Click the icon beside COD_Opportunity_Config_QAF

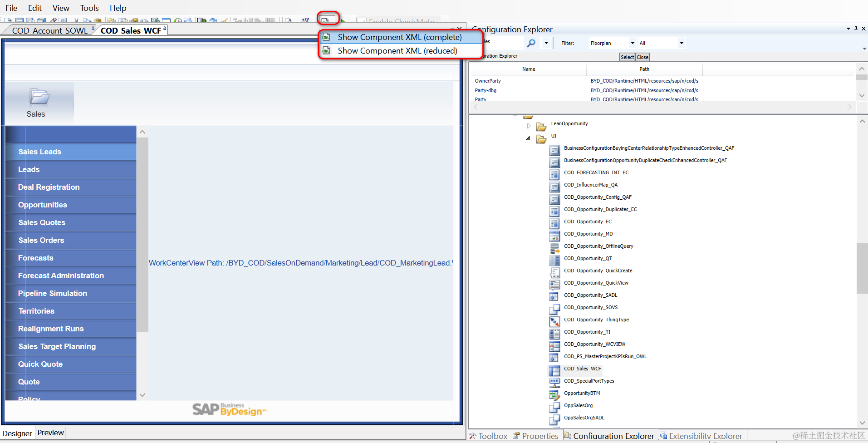(x=554, y=199)
